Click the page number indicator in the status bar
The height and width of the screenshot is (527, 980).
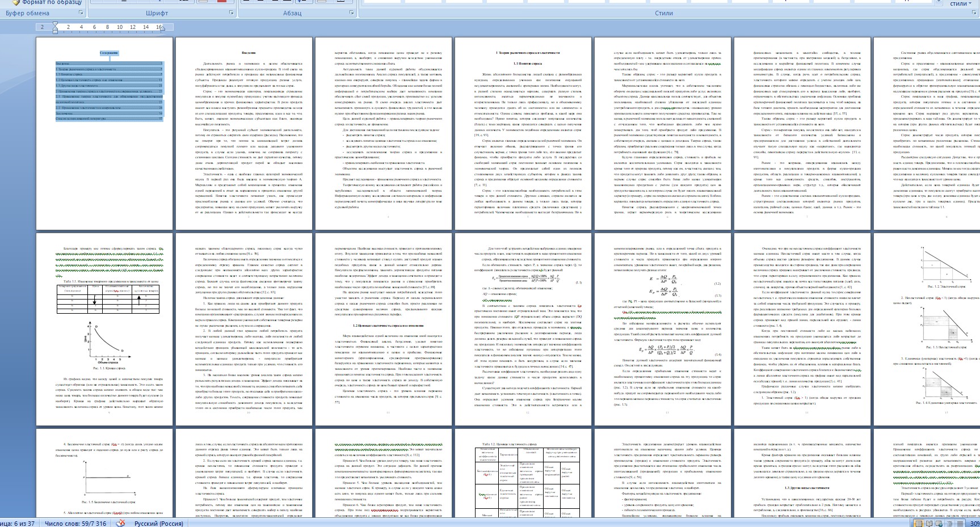(x=17, y=523)
